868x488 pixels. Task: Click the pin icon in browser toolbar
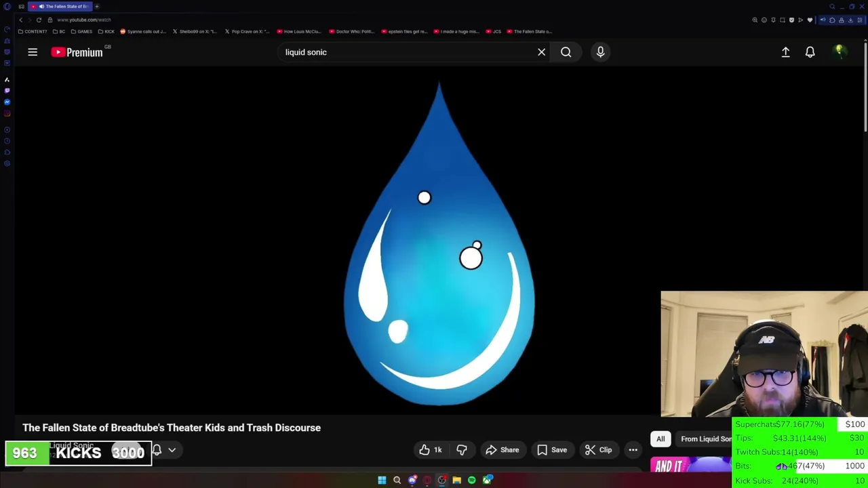click(773, 20)
